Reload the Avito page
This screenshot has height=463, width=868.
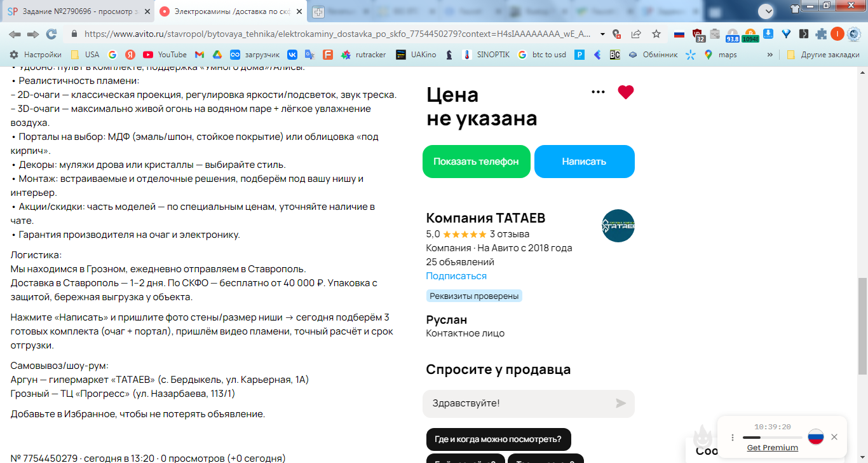51,34
